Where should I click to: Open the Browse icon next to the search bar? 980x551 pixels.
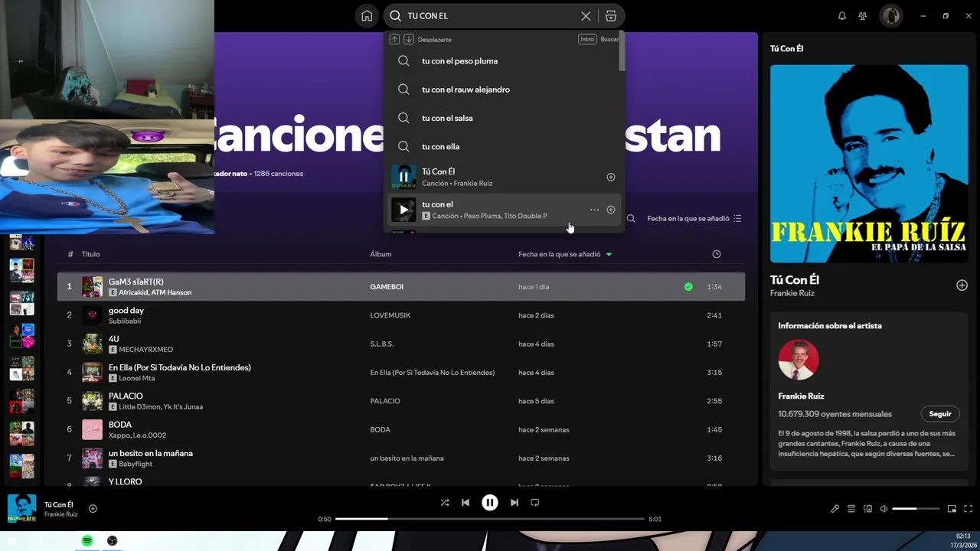coord(611,16)
